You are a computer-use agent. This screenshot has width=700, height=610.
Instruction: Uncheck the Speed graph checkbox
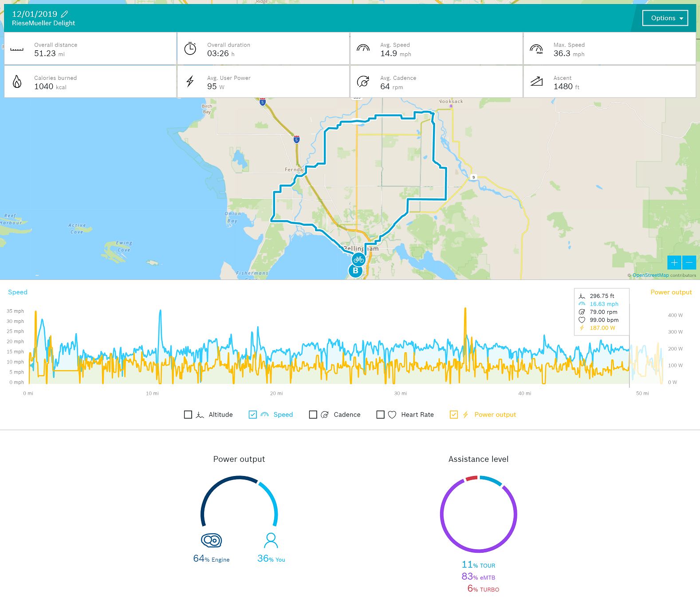253,415
